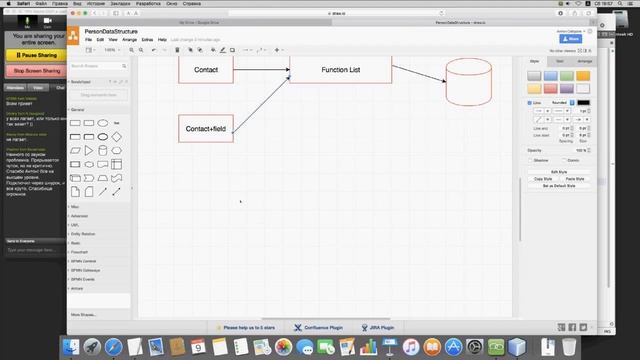Select the tape shape in General palette
Image resolution: width=640 pixels, height=360 pixels.
(117, 178)
